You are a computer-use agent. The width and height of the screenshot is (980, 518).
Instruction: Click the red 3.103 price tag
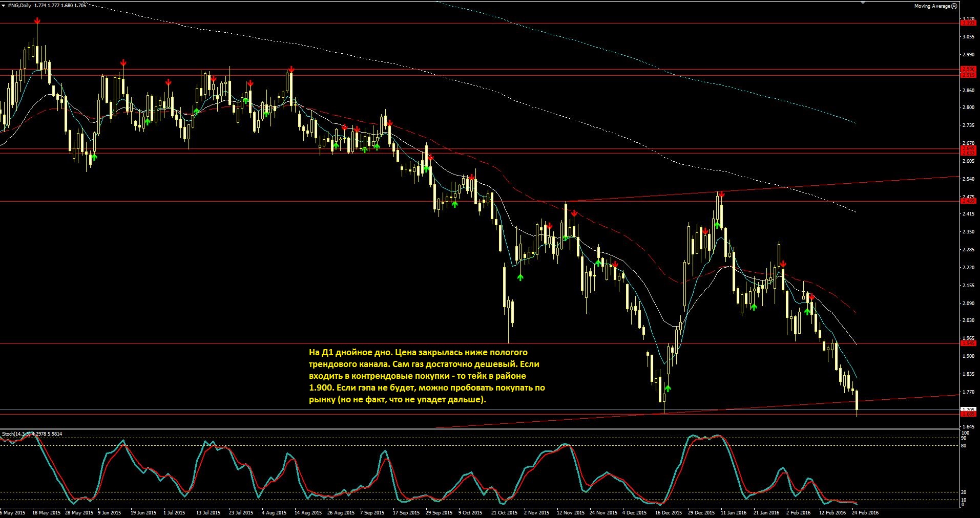(x=968, y=23)
